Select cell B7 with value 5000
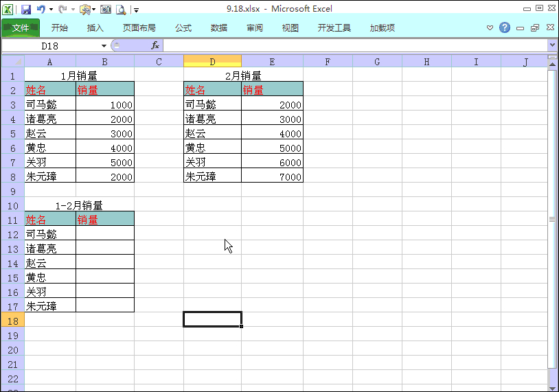 click(105, 162)
